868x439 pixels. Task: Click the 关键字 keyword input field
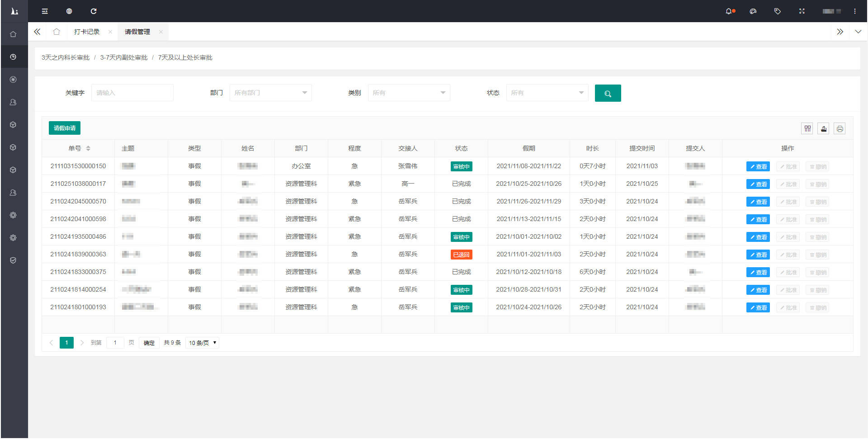(x=132, y=93)
